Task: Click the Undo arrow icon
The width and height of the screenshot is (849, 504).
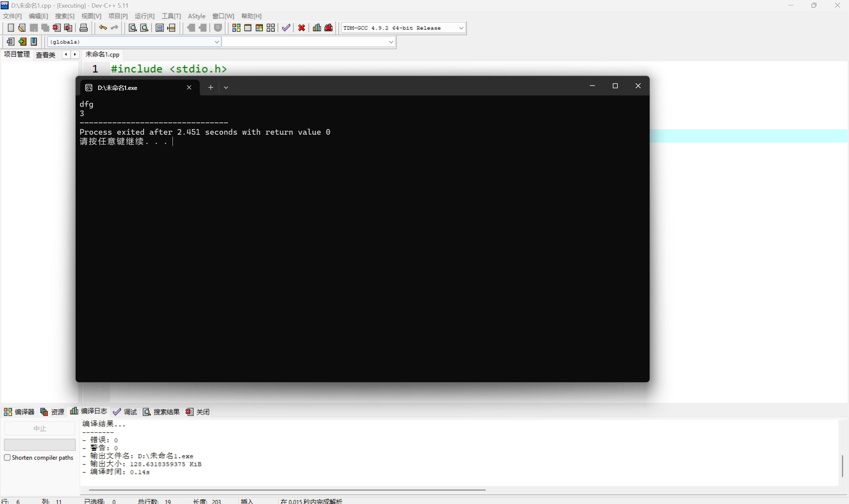Action: [103, 28]
